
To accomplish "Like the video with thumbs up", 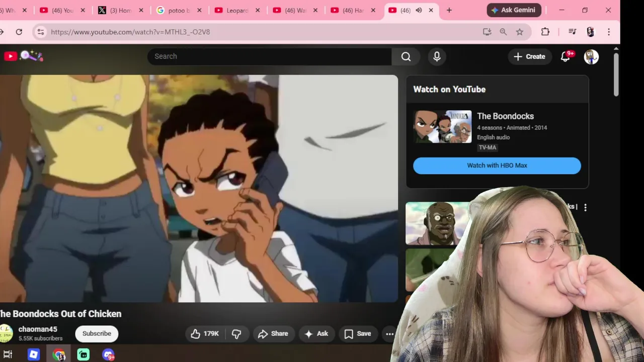I will (205, 334).
